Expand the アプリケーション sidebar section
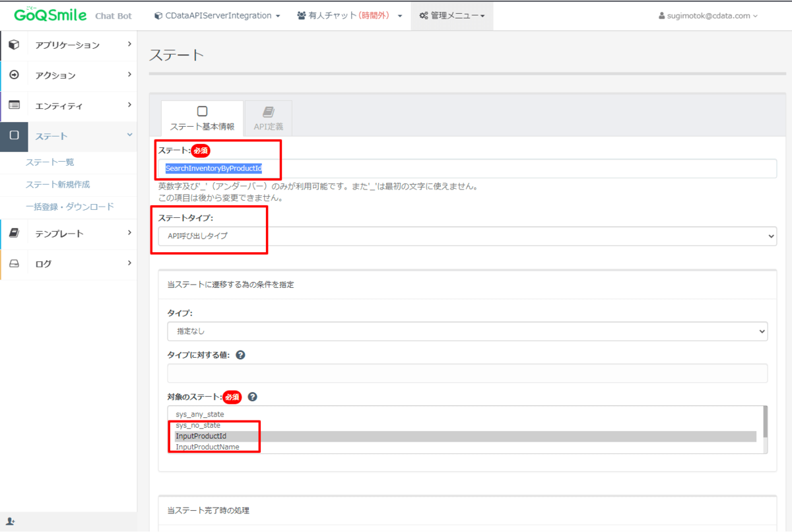 pos(69,45)
